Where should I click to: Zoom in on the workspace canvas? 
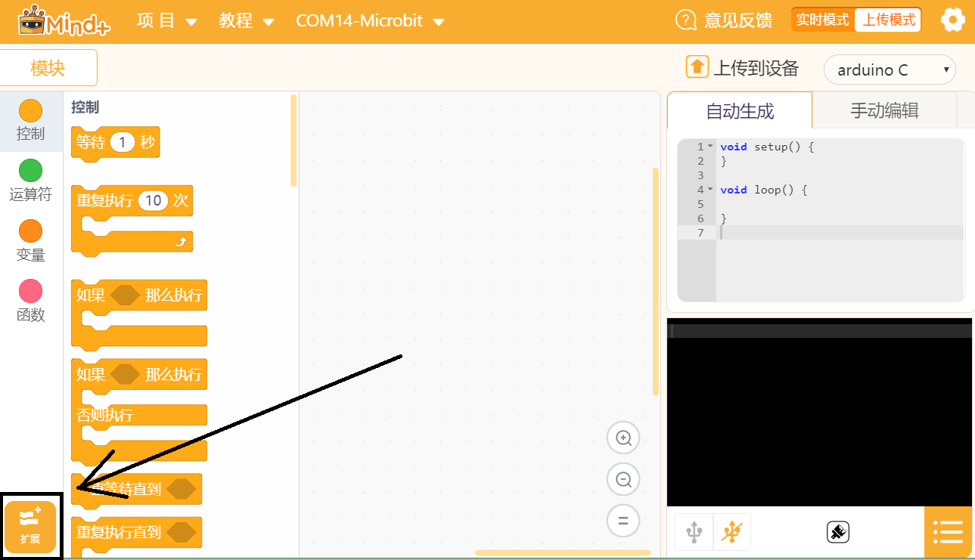coord(623,438)
